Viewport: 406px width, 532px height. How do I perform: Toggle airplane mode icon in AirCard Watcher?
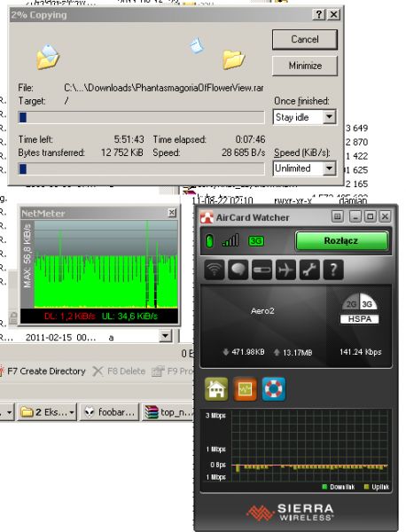click(x=285, y=270)
